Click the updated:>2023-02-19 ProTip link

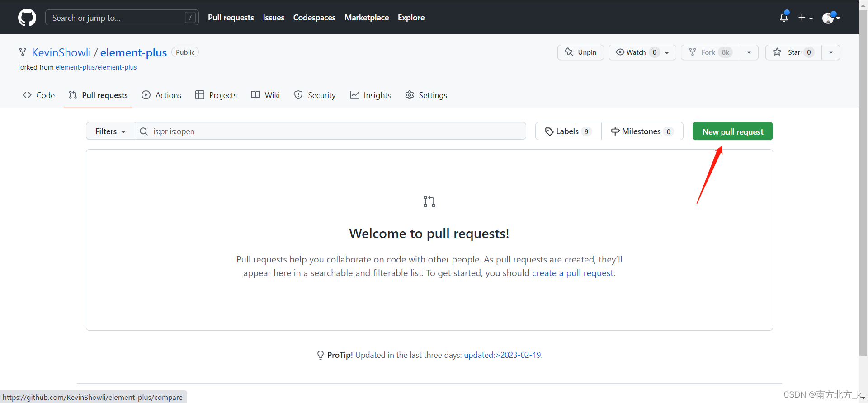pos(502,355)
